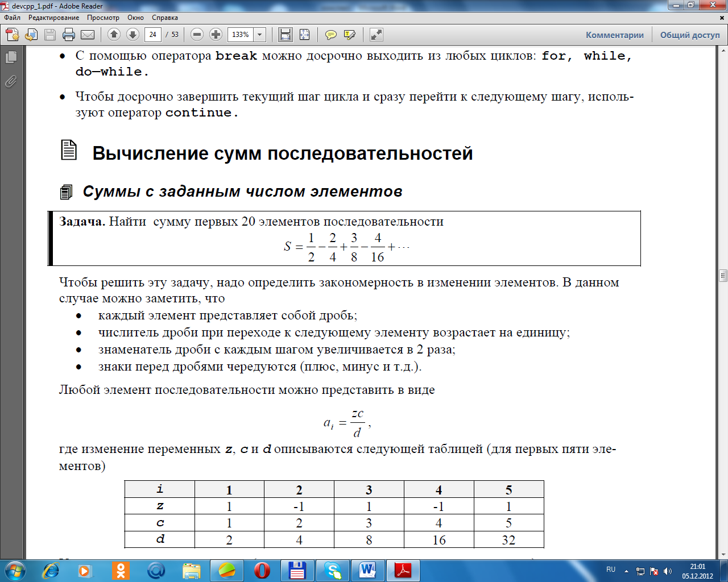Show attachments with the paperclip icon

click(11, 82)
